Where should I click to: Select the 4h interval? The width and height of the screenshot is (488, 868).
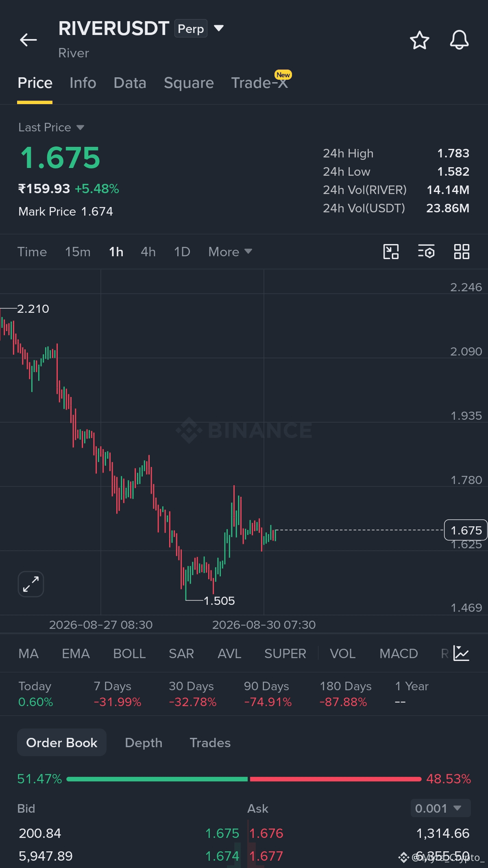pos(148,252)
